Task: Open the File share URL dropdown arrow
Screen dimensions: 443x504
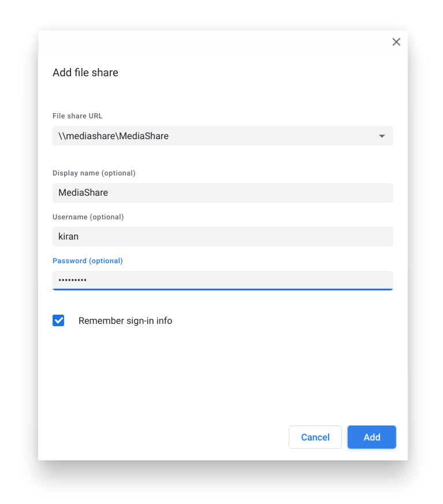Action: tap(382, 136)
